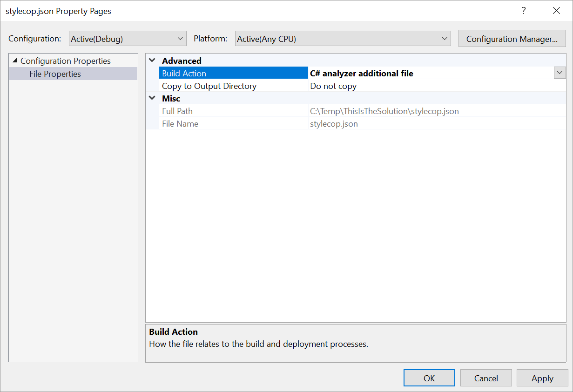This screenshot has height=392, width=573.
Task: Close the Property Pages dialog
Action: tap(556, 10)
